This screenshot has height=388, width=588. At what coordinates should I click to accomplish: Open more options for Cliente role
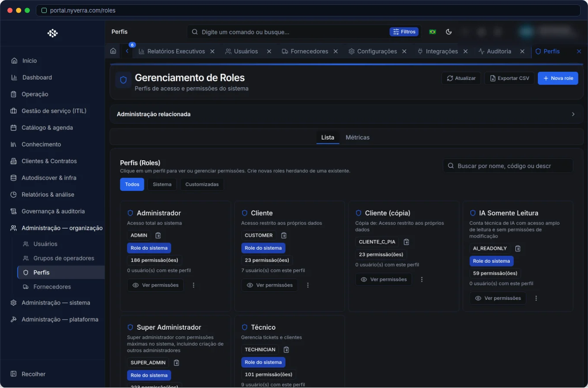308,285
